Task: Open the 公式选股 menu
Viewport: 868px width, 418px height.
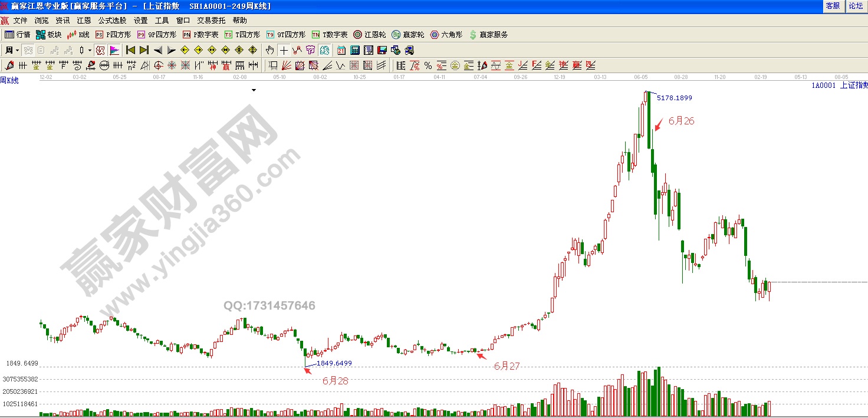Action: point(112,20)
